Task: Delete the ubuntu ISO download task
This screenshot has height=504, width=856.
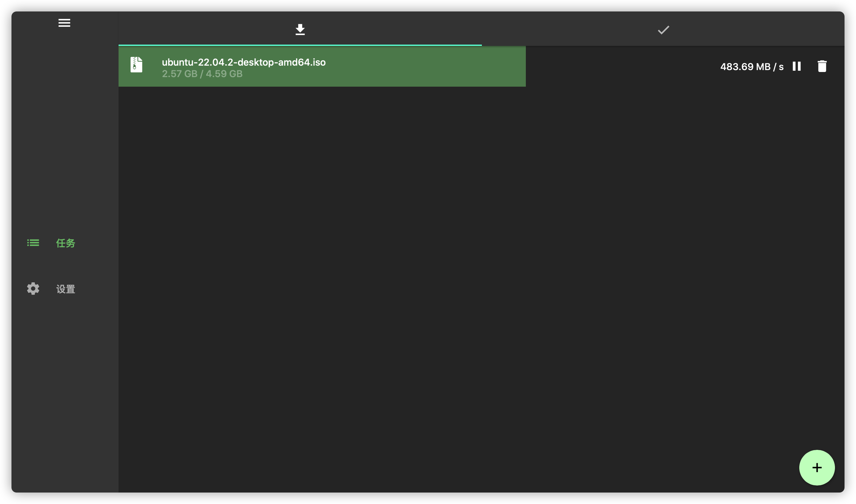Action: 822,66
